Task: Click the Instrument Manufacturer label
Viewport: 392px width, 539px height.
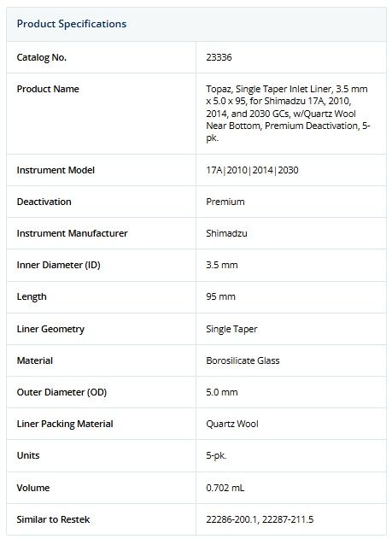Action: 72,233
